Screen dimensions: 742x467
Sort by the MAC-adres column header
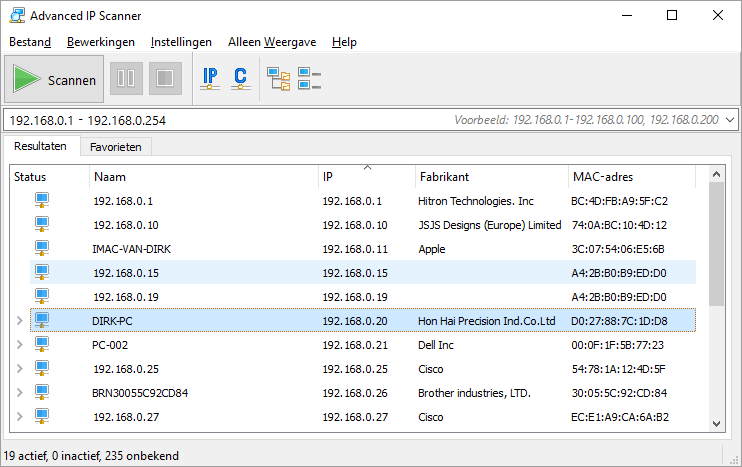click(x=632, y=177)
